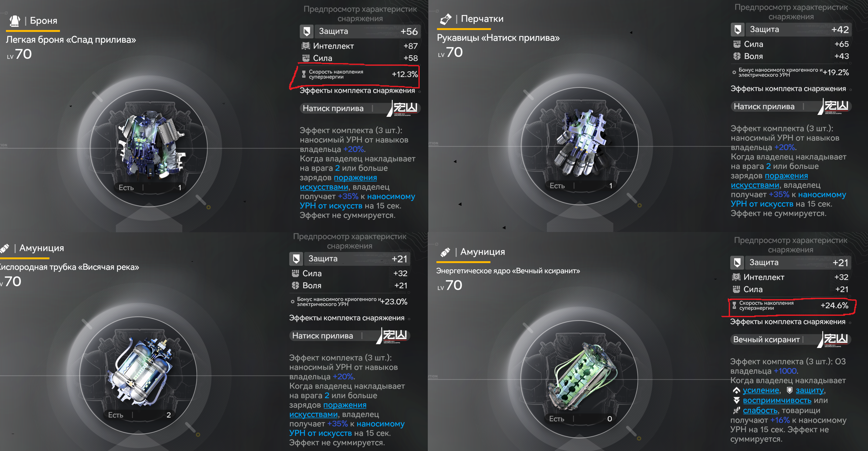This screenshot has height=451, width=868.
Task: Click the shield icon beside Защита +56
Action: click(307, 31)
